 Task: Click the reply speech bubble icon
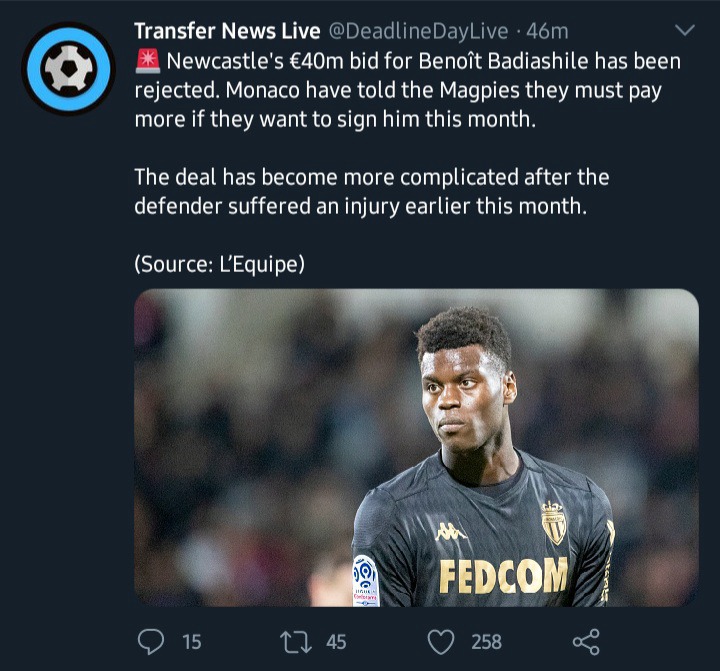(x=151, y=642)
